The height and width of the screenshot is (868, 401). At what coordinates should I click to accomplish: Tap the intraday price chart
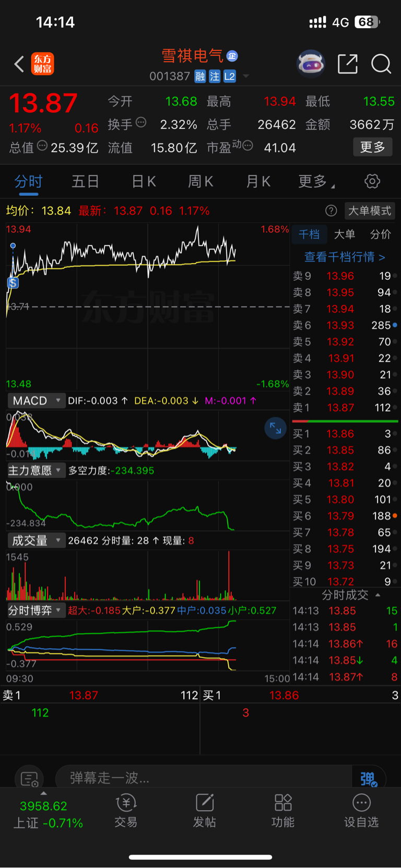pyautogui.click(x=148, y=306)
